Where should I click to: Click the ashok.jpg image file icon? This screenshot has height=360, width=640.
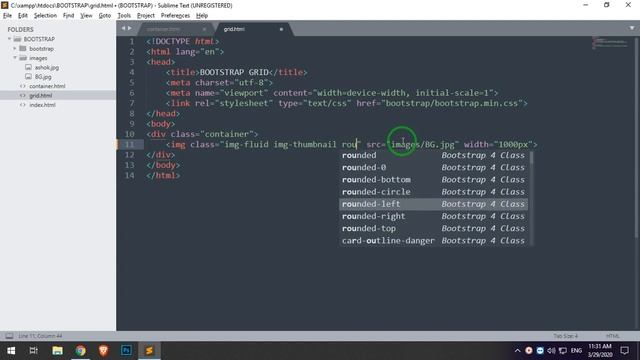point(28,67)
